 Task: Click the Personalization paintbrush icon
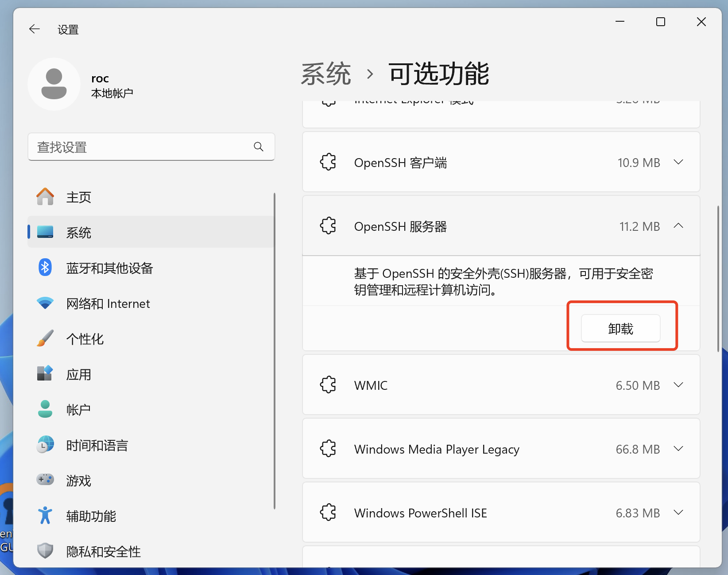(45, 338)
